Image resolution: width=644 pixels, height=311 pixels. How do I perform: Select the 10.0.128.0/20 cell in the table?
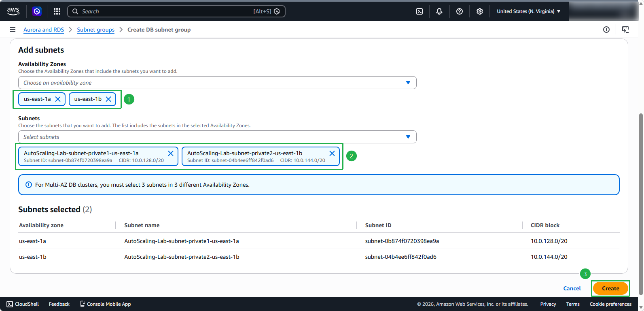click(549, 241)
